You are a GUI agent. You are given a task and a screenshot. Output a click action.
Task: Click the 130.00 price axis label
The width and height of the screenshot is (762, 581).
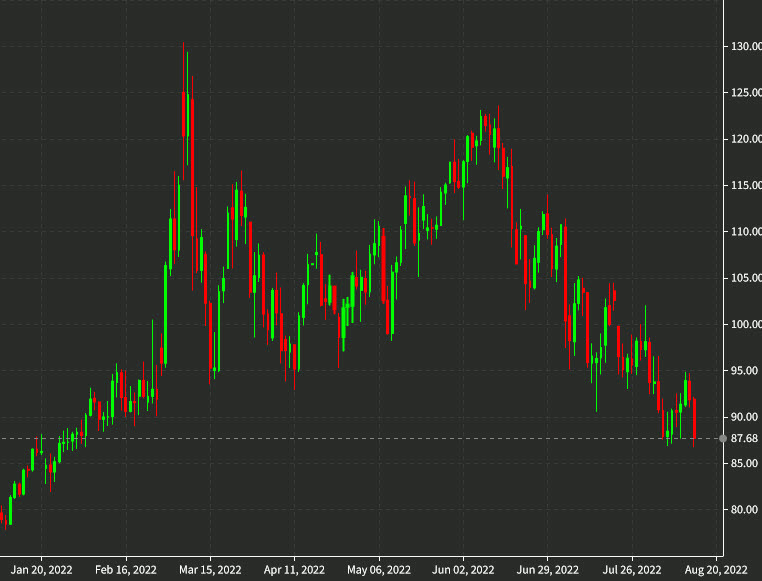click(x=746, y=47)
